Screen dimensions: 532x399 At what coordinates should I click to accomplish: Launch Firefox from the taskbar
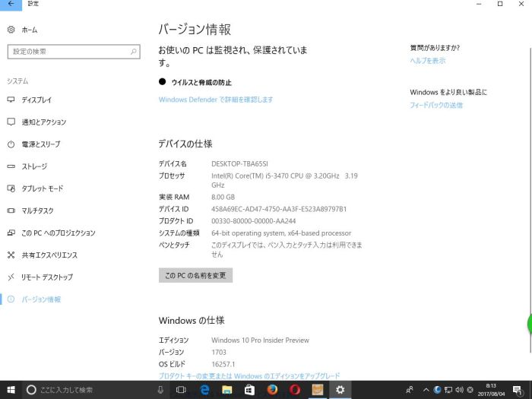pos(272,390)
